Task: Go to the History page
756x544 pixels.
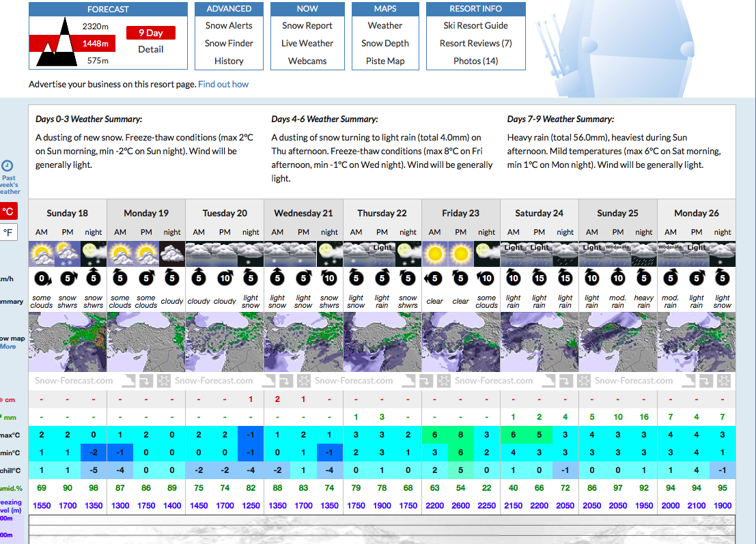Action: pos(229,61)
